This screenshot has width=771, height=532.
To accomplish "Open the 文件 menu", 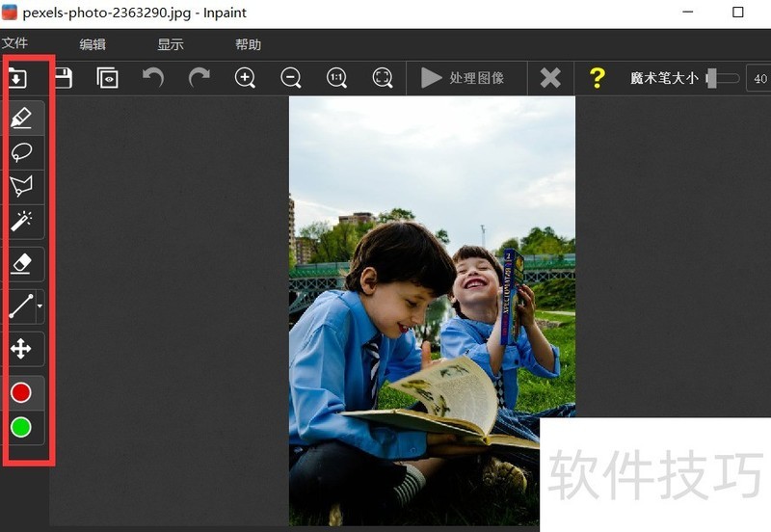I will (x=15, y=43).
